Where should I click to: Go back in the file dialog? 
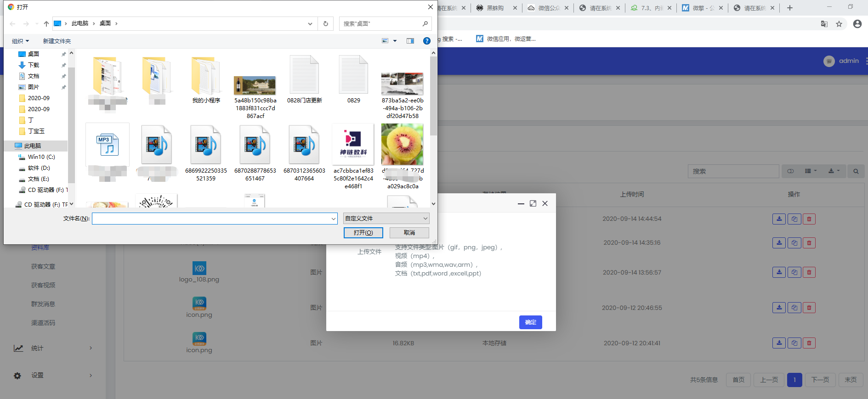coord(12,24)
